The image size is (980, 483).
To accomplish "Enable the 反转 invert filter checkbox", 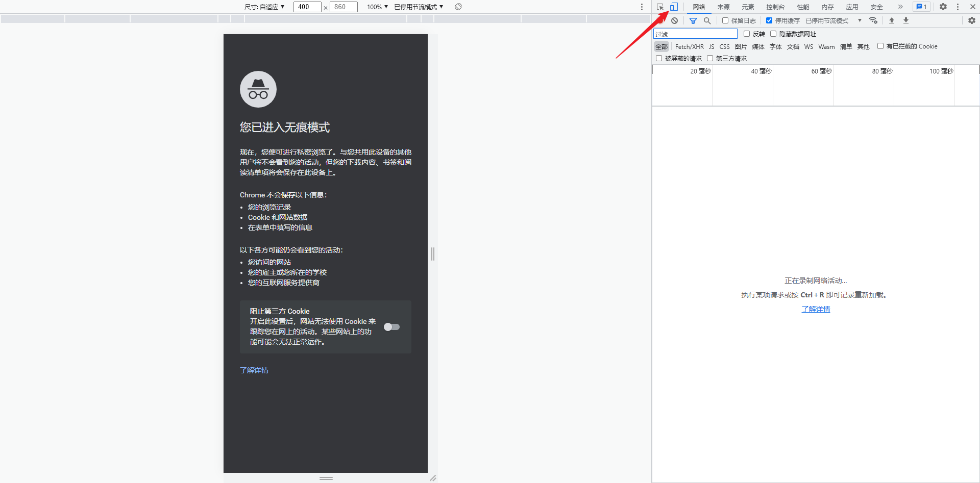I will [x=746, y=34].
